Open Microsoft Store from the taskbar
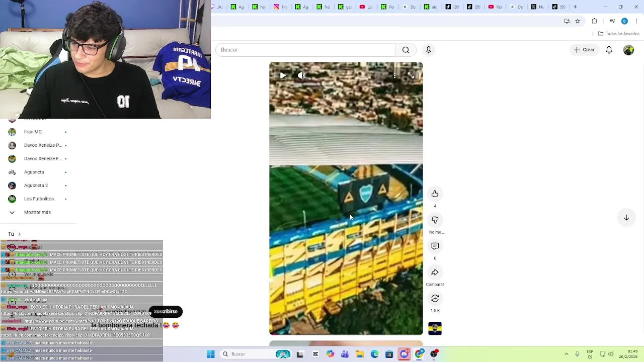 pos(389,354)
